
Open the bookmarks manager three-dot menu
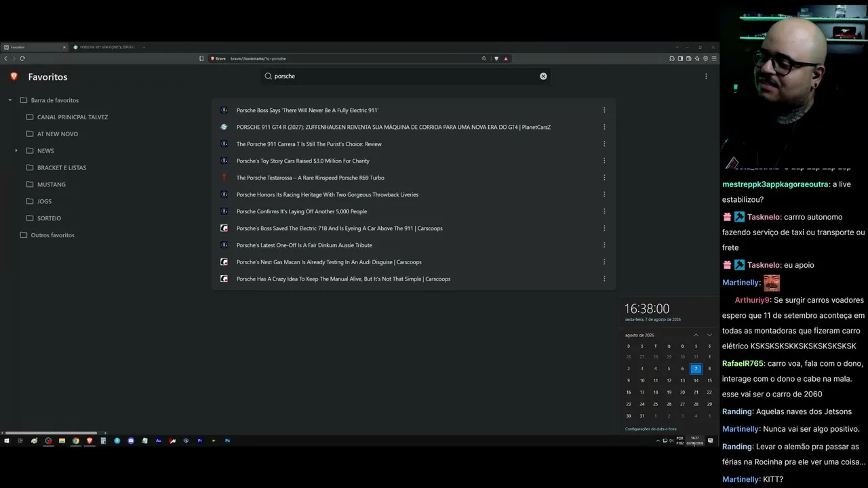pyautogui.click(x=706, y=77)
